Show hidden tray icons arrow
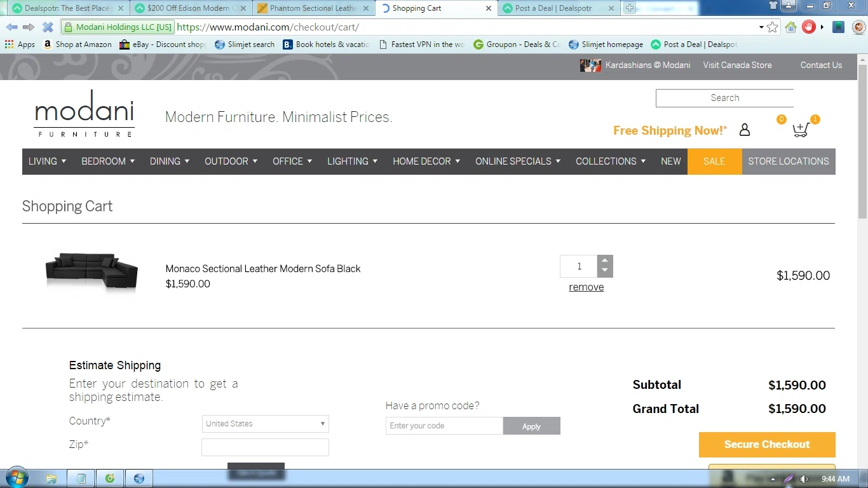 click(773, 479)
